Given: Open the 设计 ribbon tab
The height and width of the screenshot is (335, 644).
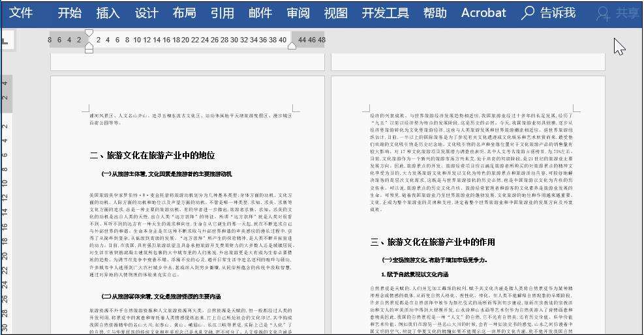Looking at the screenshot, I should pyautogui.click(x=146, y=13).
